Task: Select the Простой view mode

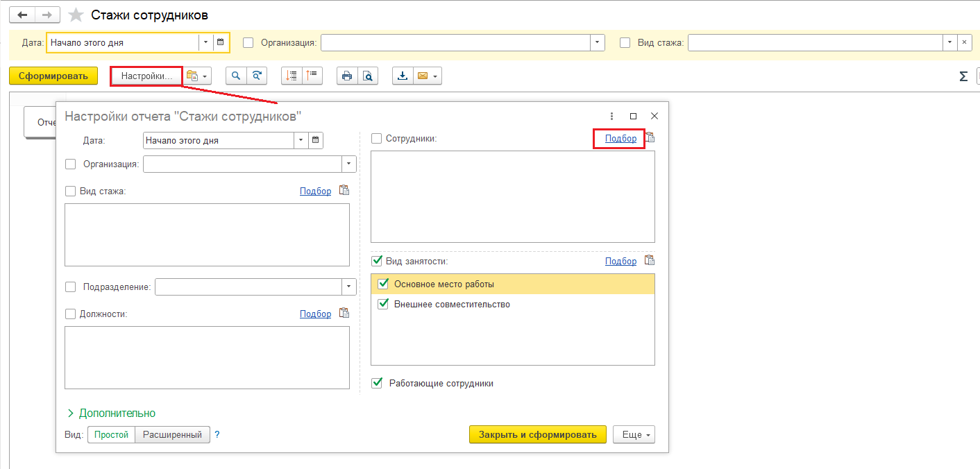Action: pyautogui.click(x=111, y=435)
